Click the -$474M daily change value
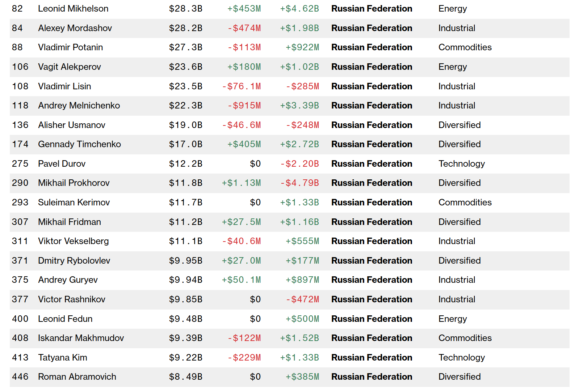 [244, 28]
